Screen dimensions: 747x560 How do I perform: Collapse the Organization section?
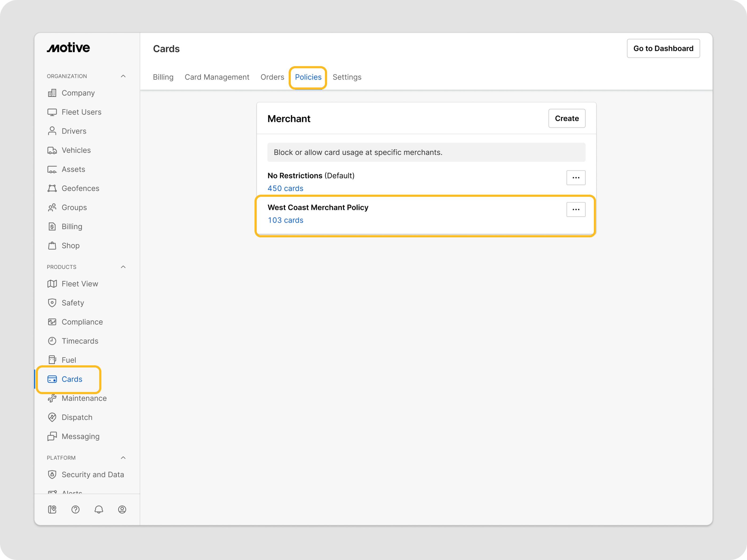click(123, 76)
